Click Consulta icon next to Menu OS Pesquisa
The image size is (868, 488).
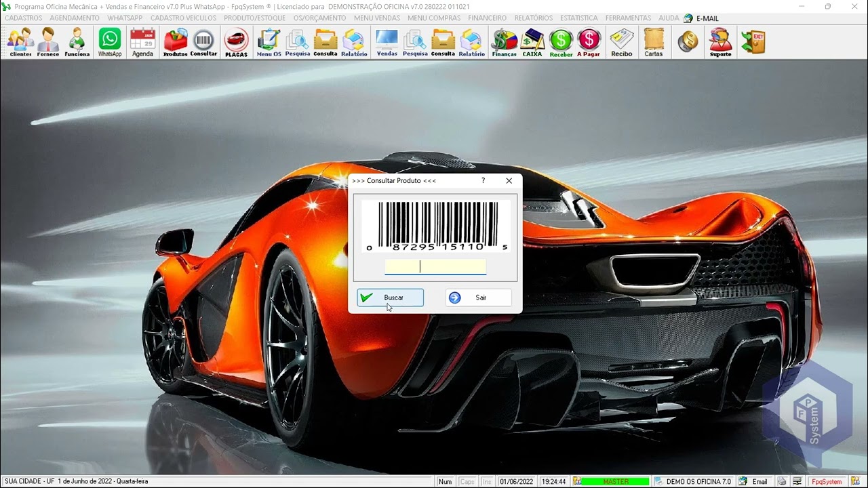pyautogui.click(x=325, y=42)
